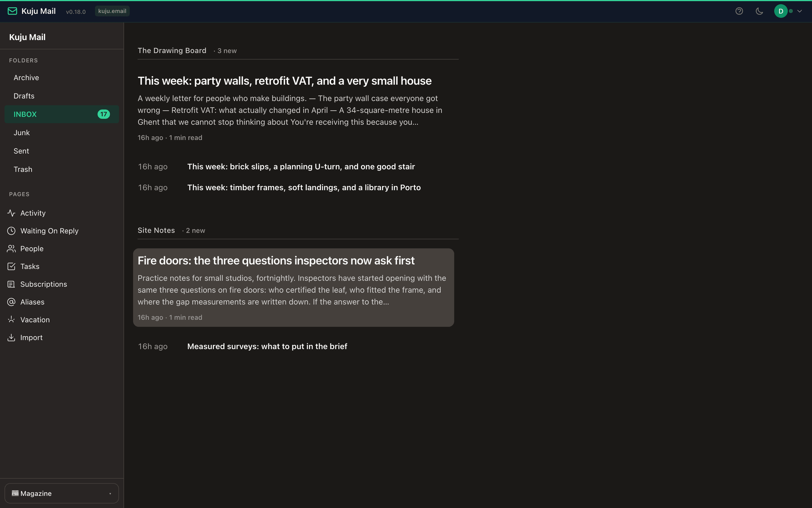Click the Import download icon
812x508 pixels.
pyautogui.click(x=11, y=337)
